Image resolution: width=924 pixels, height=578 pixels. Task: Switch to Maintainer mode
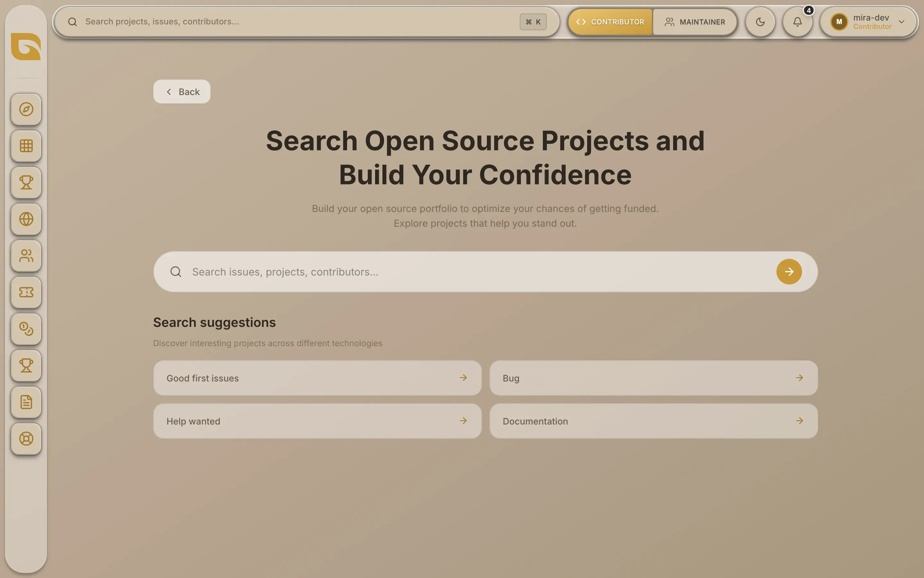[x=695, y=22]
